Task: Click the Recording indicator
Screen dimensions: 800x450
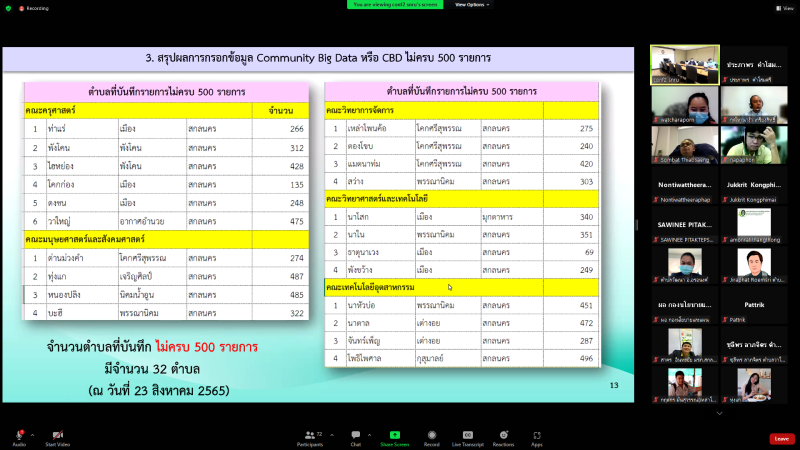Action: pyautogui.click(x=36, y=7)
